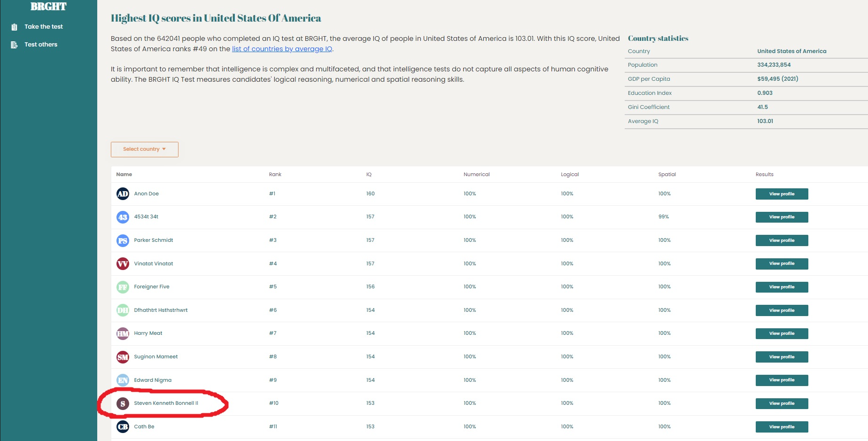
Task: Click the Spatial column header
Action: coord(667,174)
